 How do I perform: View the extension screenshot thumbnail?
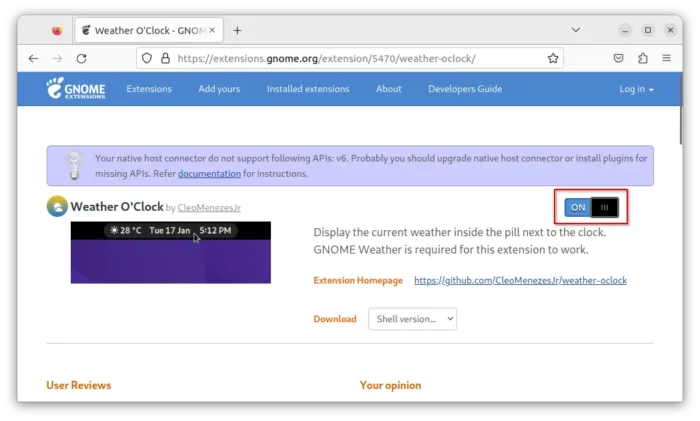(x=171, y=252)
